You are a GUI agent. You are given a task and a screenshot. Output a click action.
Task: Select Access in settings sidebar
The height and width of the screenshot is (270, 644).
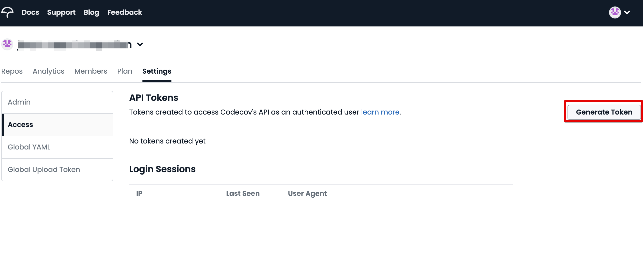tap(57, 125)
